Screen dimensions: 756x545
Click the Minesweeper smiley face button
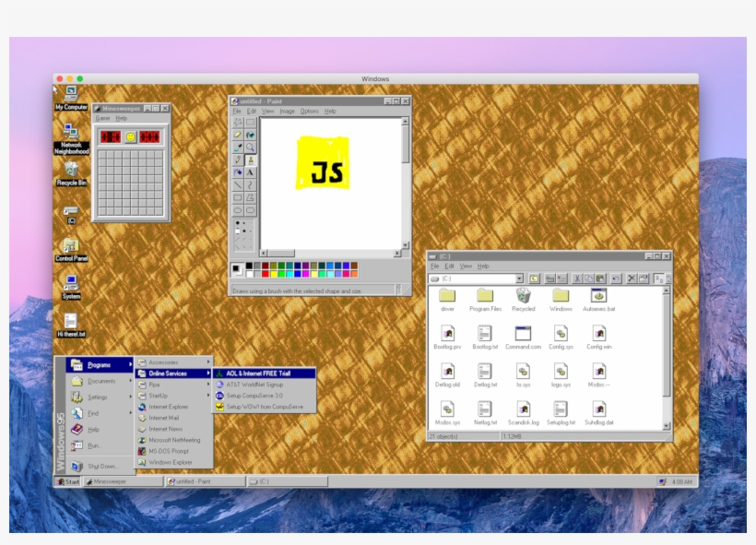(x=130, y=137)
